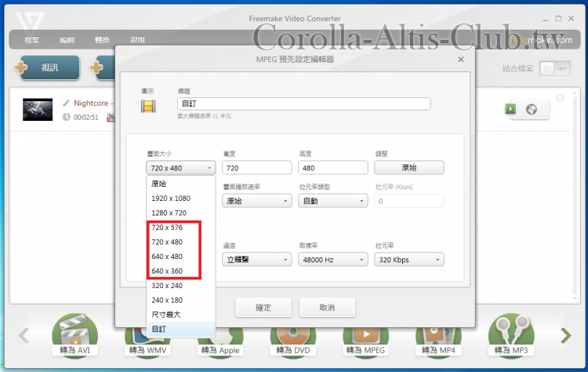Choose 720 x 480 in the list
588x372 pixels.
pos(181,243)
